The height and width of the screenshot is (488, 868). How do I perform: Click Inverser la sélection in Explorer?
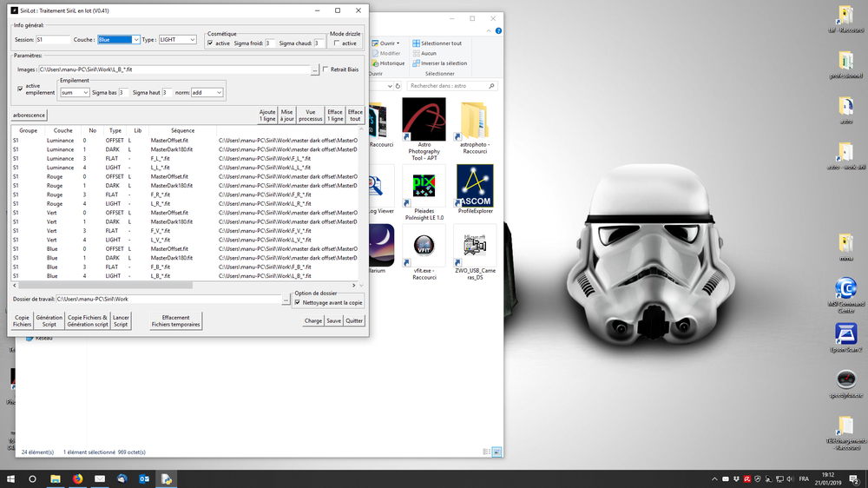(439, 63)
